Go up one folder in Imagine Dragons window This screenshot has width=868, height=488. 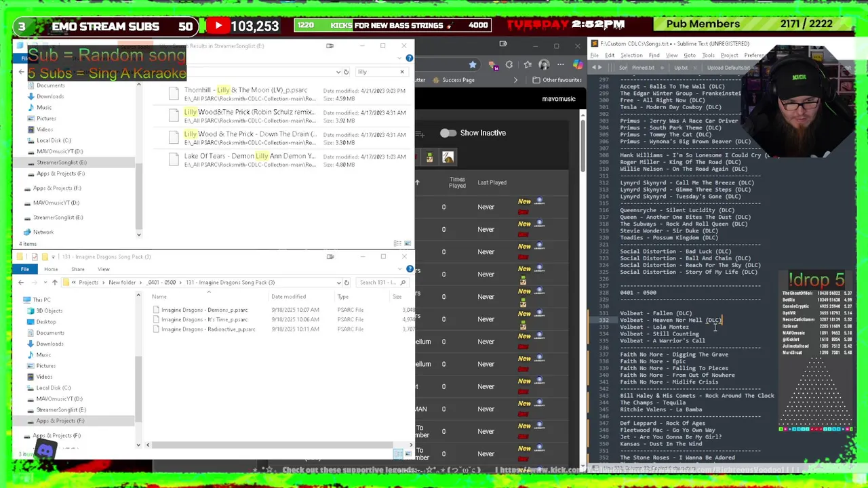[x=55, y=283]
